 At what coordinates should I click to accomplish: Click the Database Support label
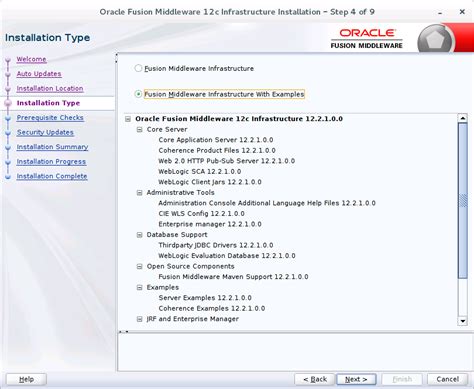click(177, 235)
